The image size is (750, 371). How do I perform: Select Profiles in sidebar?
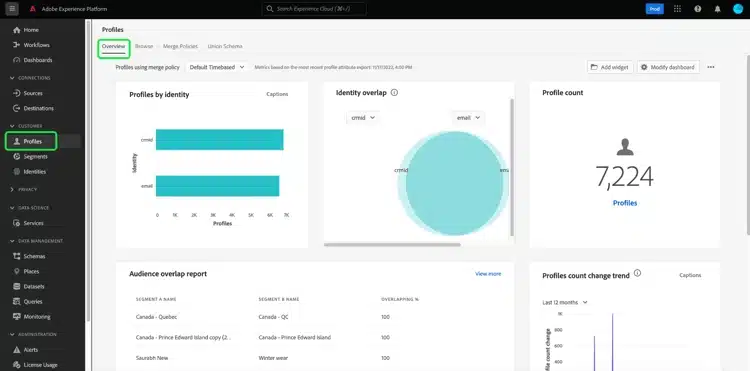click(x=32, y=142)
